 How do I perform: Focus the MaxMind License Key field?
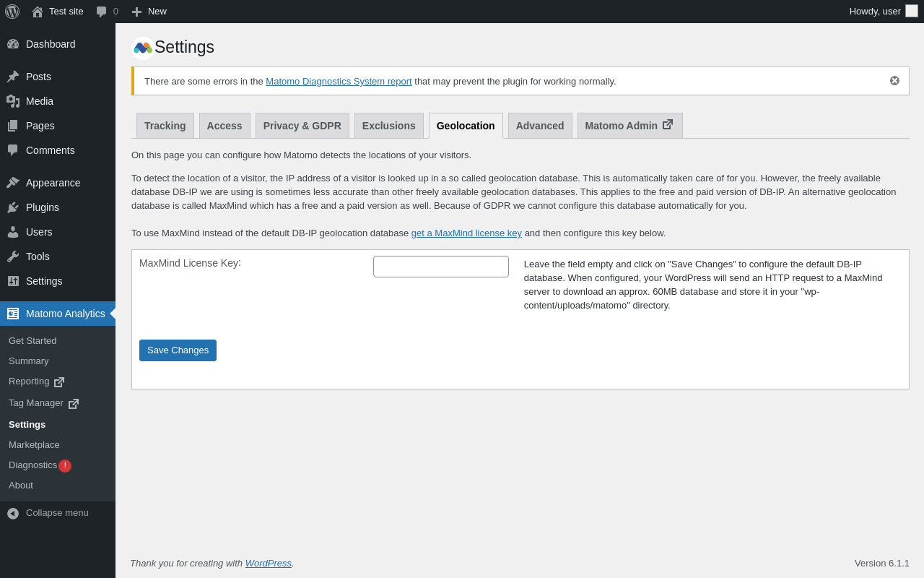[440, 267]
